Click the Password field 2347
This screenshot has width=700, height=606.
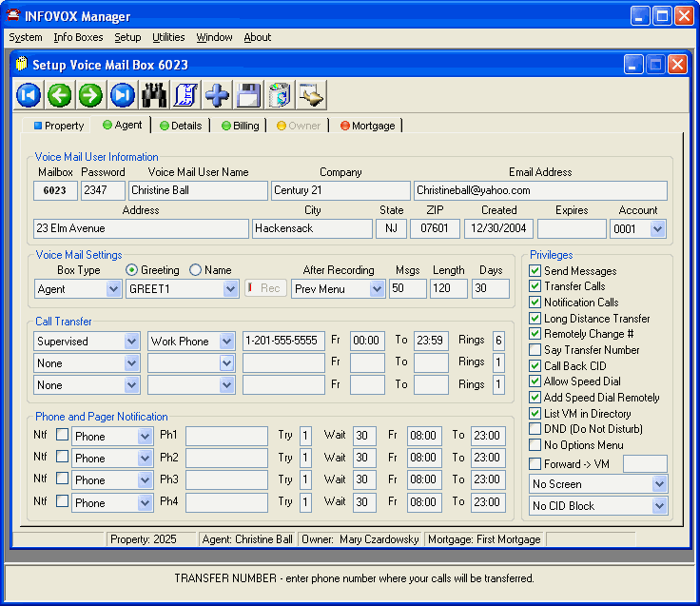[x=103, y=190]
